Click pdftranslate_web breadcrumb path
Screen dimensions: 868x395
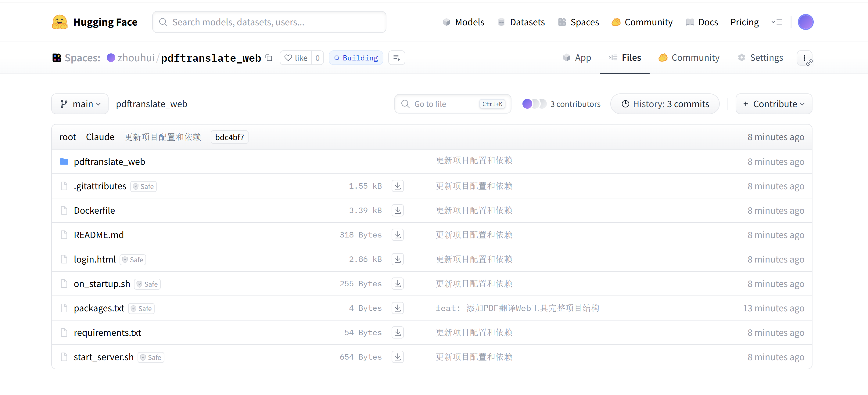152,104
